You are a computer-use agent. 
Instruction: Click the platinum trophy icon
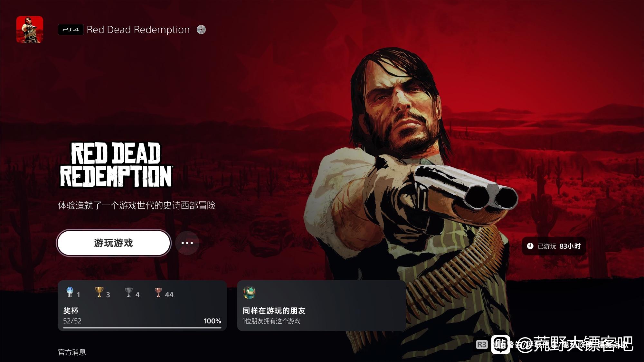pos(70,292)
